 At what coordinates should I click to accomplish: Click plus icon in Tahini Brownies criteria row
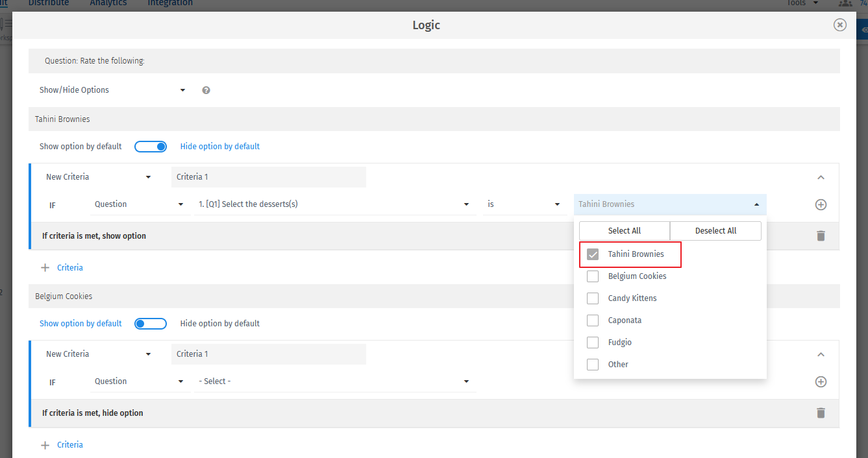coord(821,204)
